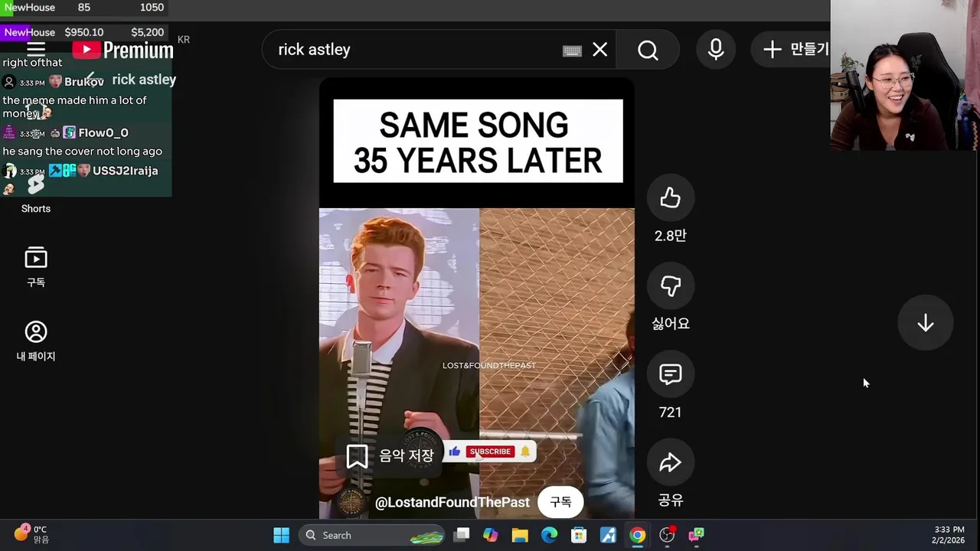
Task: Open Subscriptions (구독) in the sidebar
Action: click(36, 266)
